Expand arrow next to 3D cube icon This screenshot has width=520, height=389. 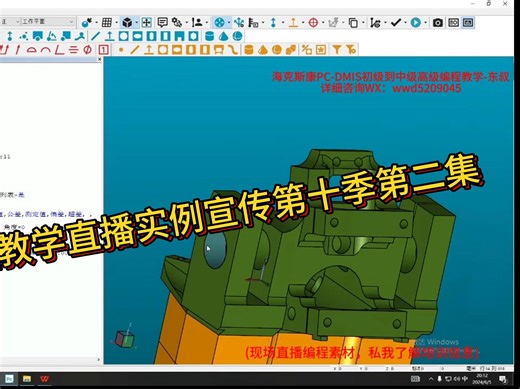pyautogui.click(x=136, y=23)
